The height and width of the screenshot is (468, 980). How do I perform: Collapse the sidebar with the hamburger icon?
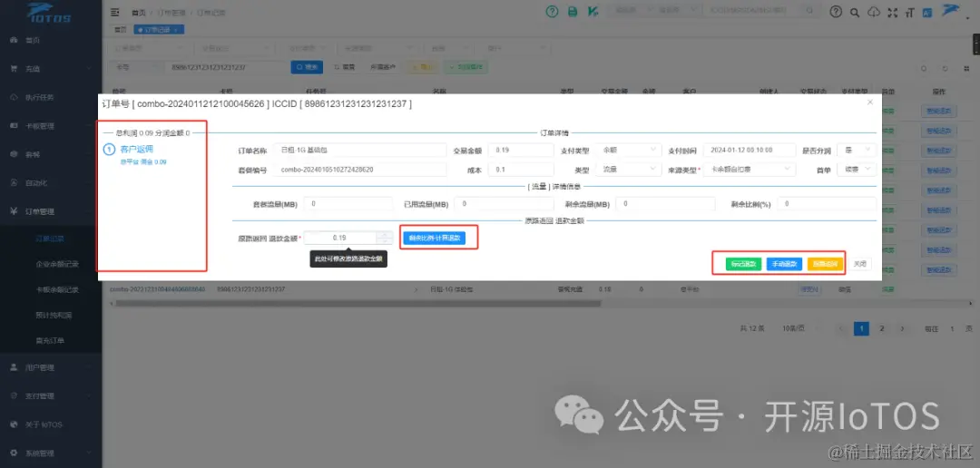[114, 12]
